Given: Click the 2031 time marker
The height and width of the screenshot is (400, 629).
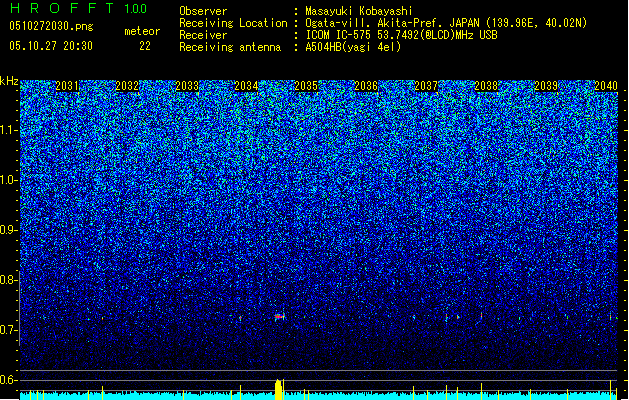Looking at the screenshot, I should tap(67, 86).
